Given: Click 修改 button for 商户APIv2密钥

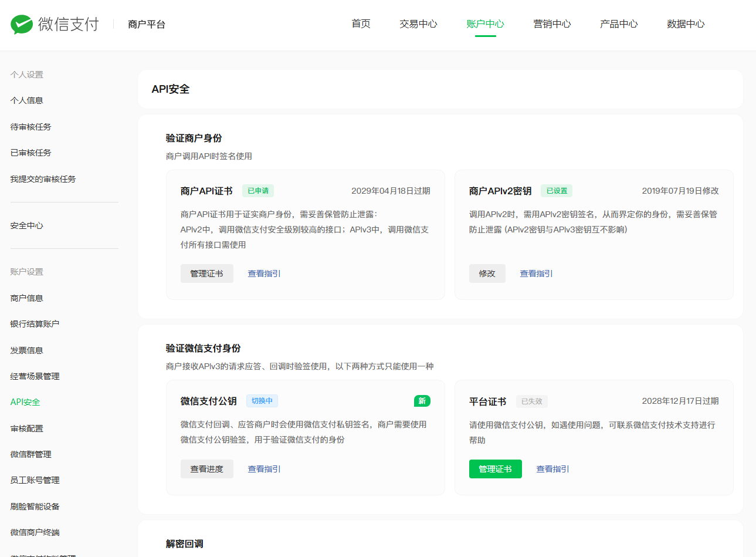Looking at the screenshot, I should tap(487, 274).
